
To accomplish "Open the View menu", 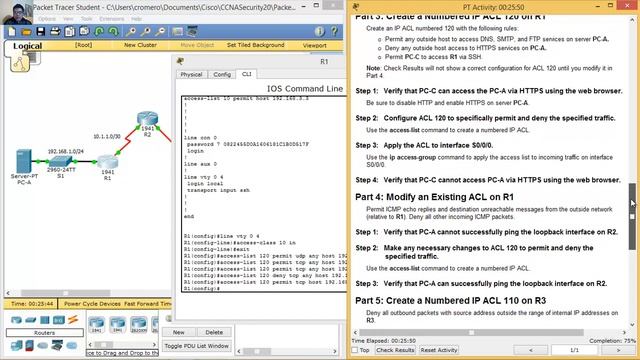I will (68, 19).
